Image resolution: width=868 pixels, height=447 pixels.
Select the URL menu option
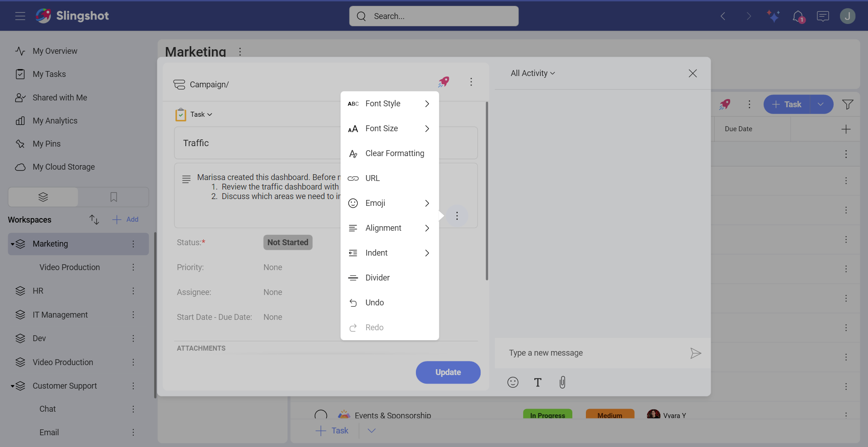click(390, 178)
